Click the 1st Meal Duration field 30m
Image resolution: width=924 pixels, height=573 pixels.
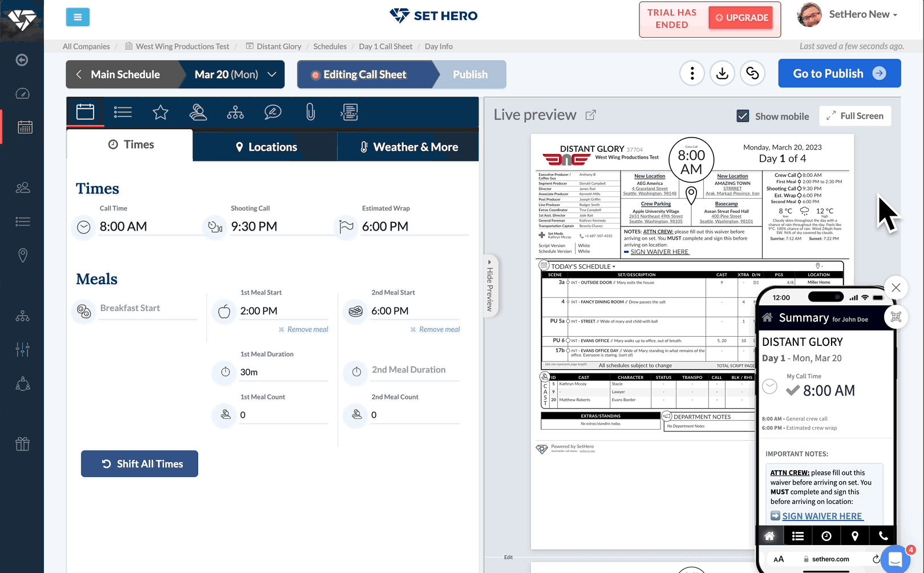283,372
